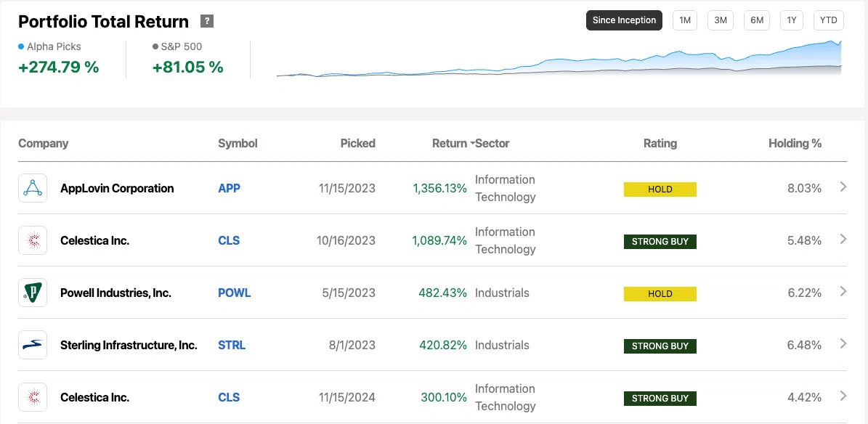Click the Powell Industries logo icon

pos(33,293)
